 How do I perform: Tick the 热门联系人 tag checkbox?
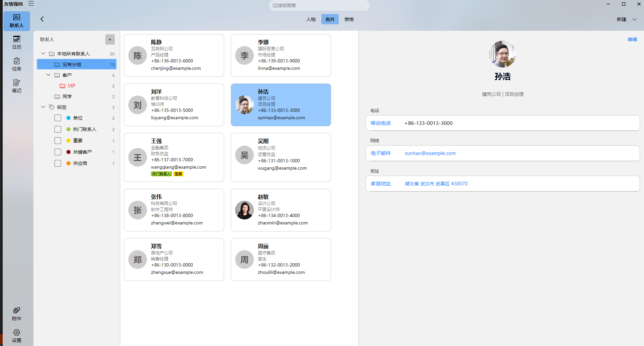click(58, 129)
